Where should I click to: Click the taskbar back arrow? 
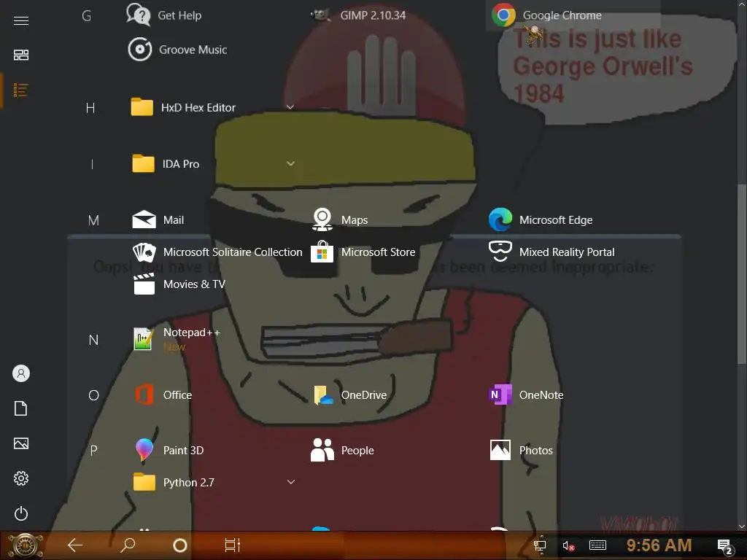[75, 545]
